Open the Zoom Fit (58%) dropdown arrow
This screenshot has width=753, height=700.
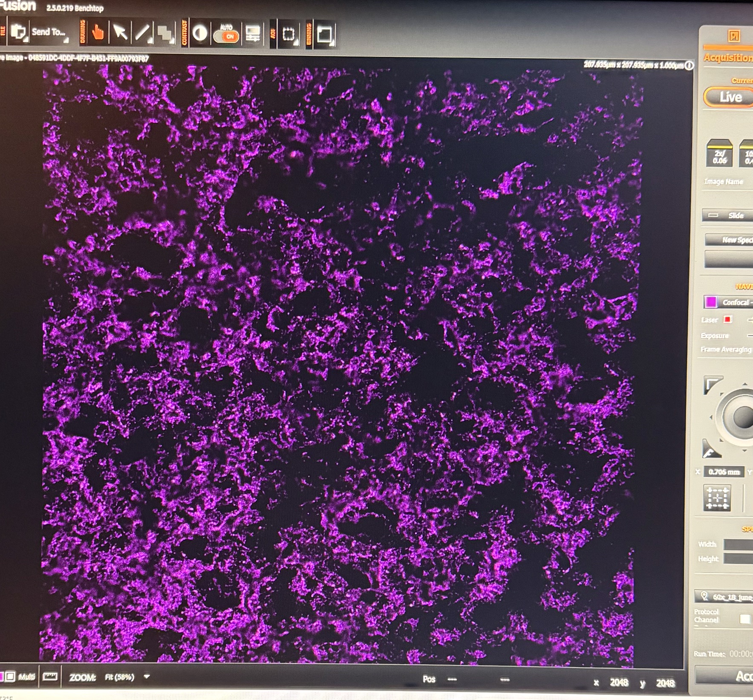click(147, 677)
